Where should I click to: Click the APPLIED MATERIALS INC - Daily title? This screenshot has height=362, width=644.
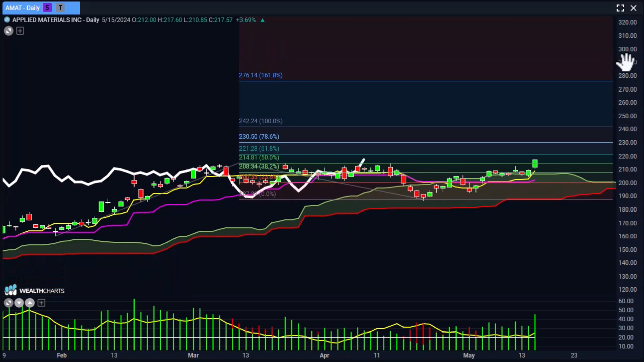(x=56, y=20)
